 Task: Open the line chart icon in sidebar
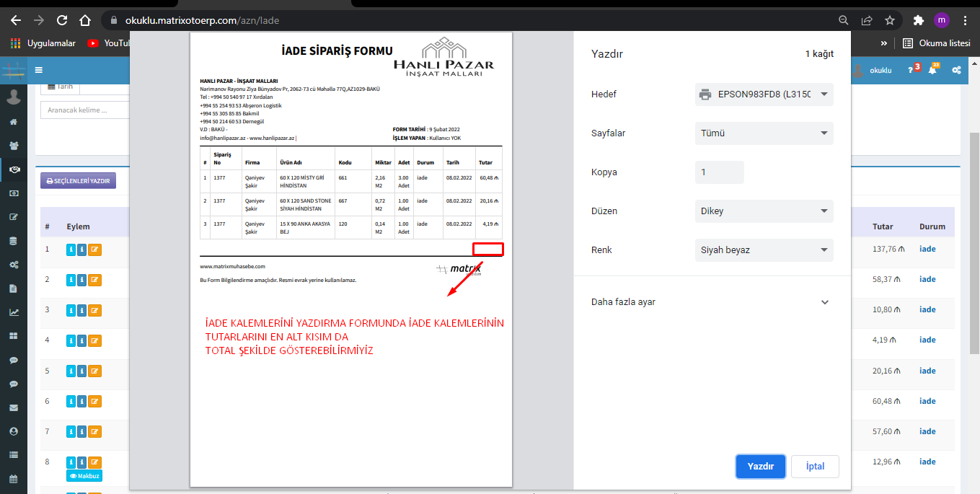[x=13, y=312]
